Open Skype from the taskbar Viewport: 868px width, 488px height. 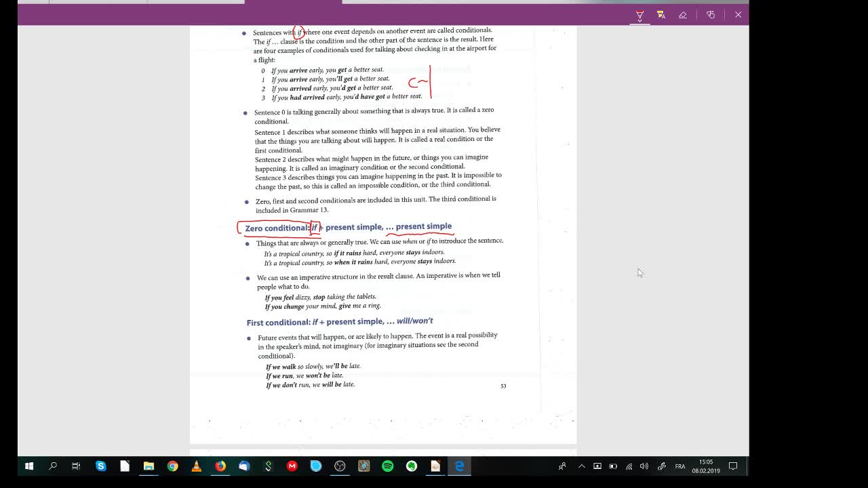[100, 466]
